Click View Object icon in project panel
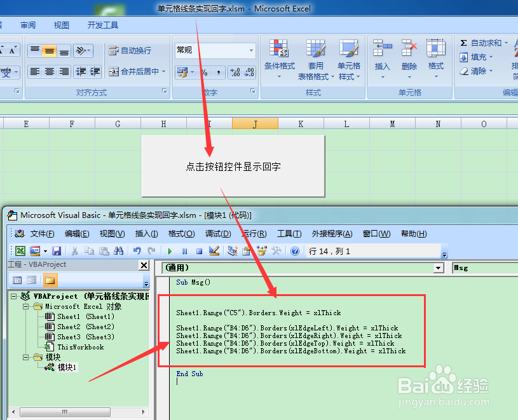Screen dimensions: 518x420 pos(31,280)
